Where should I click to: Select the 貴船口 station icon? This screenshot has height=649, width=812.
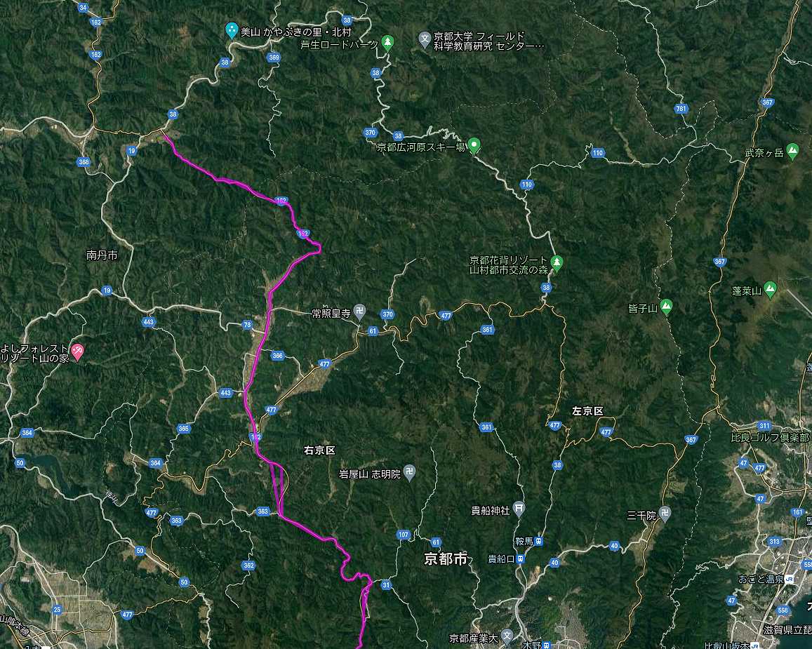pos(521,559)
